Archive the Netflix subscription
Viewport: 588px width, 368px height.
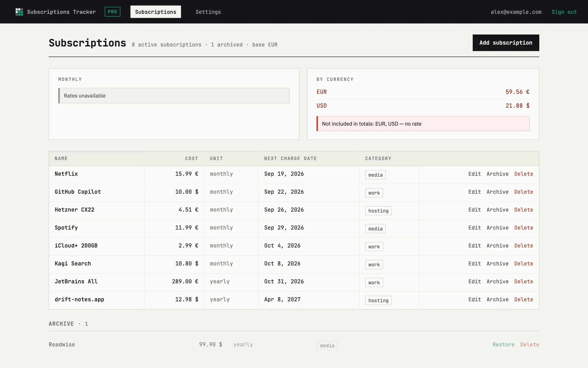click(x=497, y=174)
